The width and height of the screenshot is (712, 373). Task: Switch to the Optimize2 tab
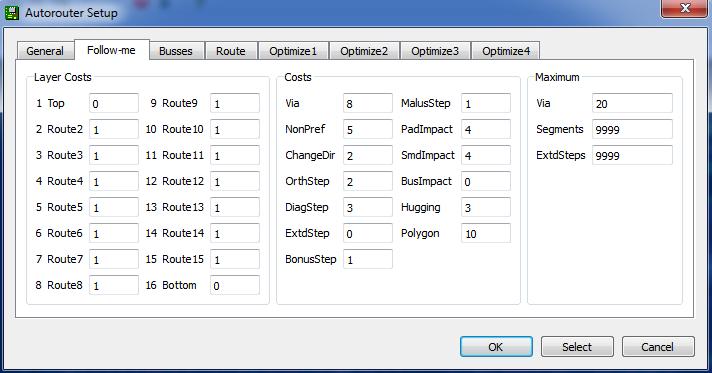[x=364, y=51]
